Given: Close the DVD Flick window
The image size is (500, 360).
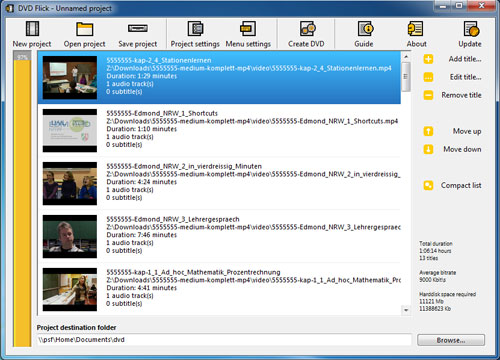Looking at the screenshot, I should tap(481, 6).
